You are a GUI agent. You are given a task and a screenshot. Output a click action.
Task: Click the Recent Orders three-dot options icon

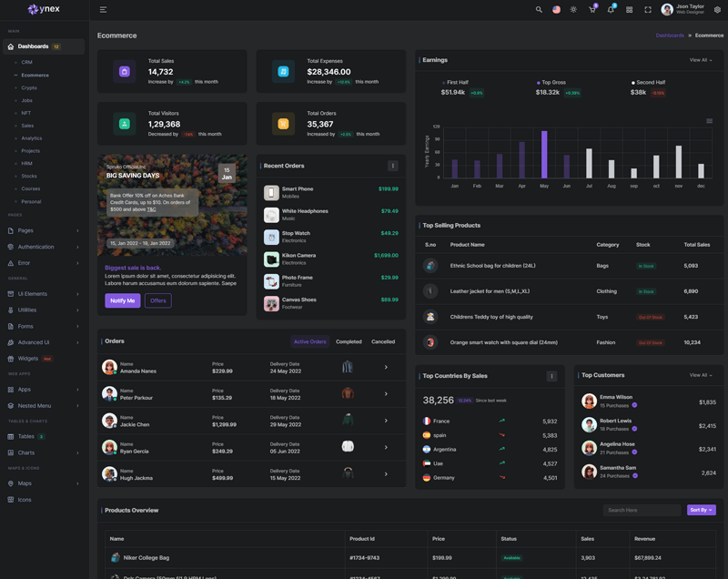pyautogui.click(x=393, y=166)
